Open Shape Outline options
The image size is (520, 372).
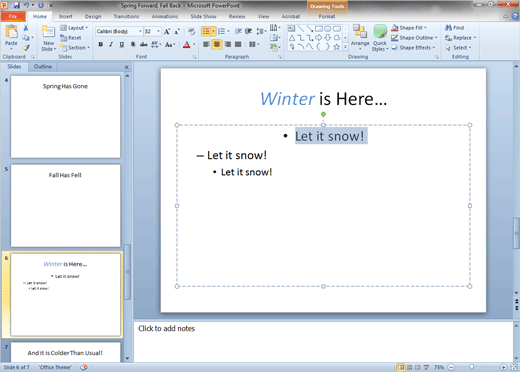tap(414, 38)
